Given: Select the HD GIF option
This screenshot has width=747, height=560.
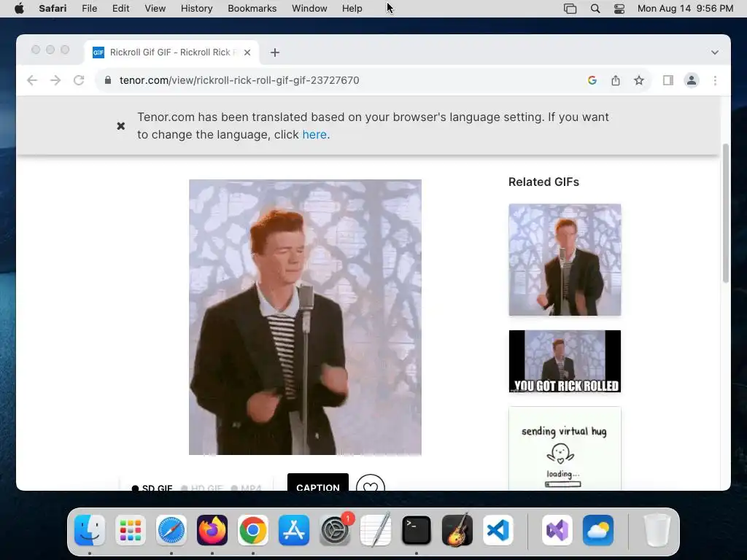Looking at the screenshot, I should click(203, 488).
